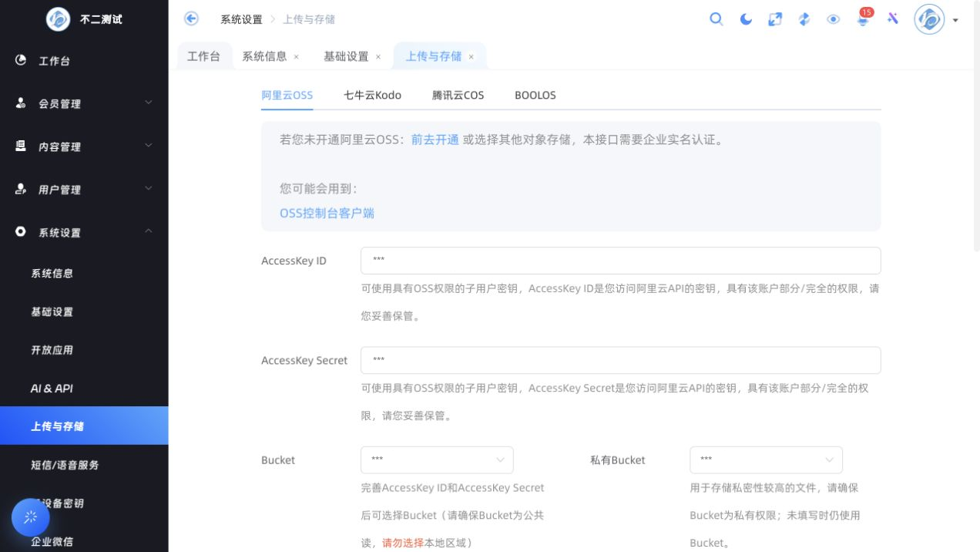Image resolution: width=980 pixels, height=552 pixels.
Task: Click the back arrow icon beside the breadcrumb
Action: tap(192, 19)
